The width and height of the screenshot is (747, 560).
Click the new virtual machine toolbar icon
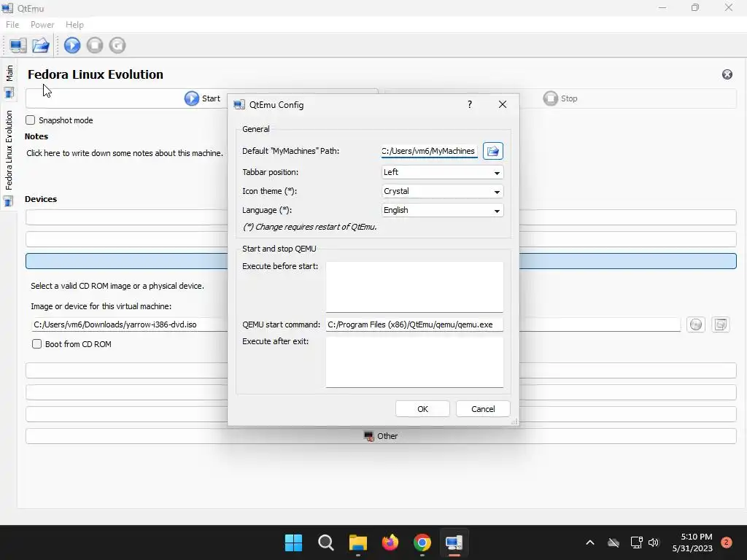point(18,45)
